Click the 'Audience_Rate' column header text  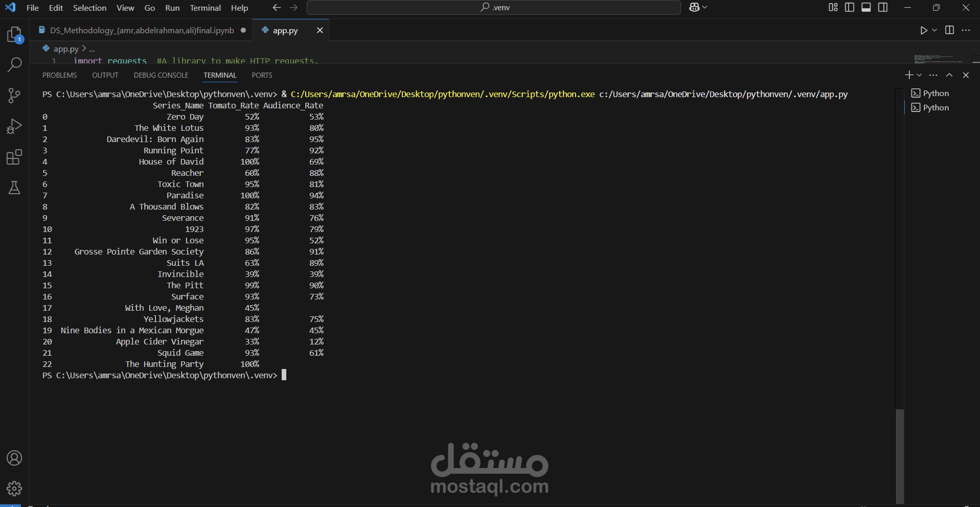[293, 105]
